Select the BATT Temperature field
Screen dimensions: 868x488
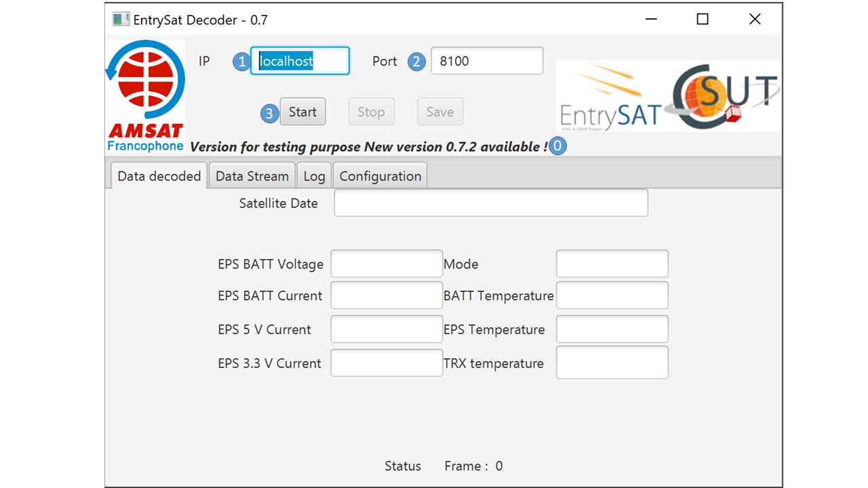[x=612, y=296]
